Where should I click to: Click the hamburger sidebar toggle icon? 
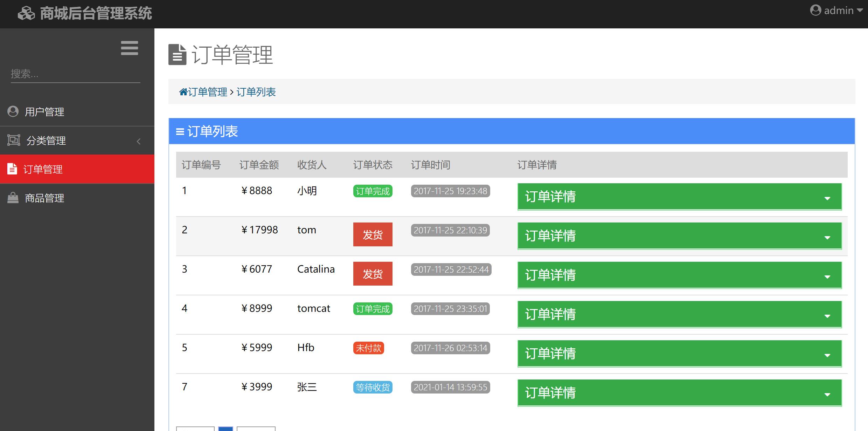[x=129, y=48]
